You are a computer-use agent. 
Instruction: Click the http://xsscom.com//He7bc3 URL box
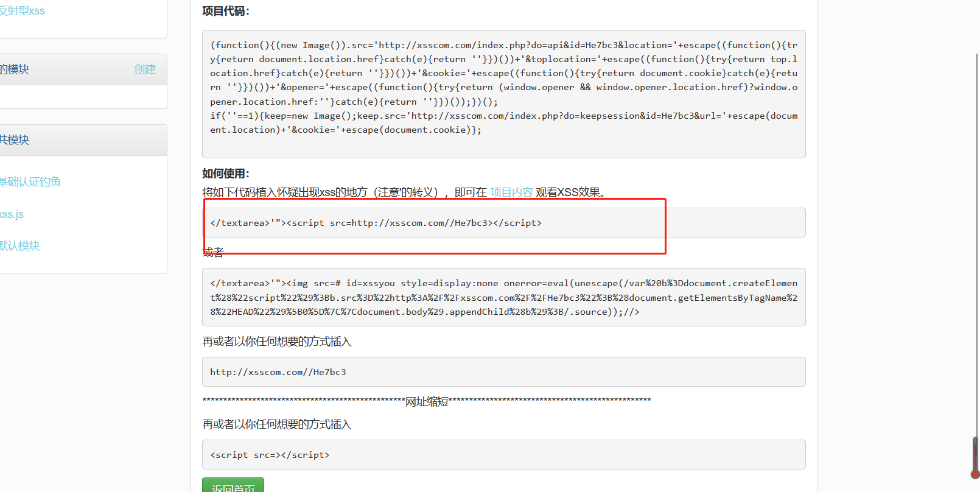[503, 372]
